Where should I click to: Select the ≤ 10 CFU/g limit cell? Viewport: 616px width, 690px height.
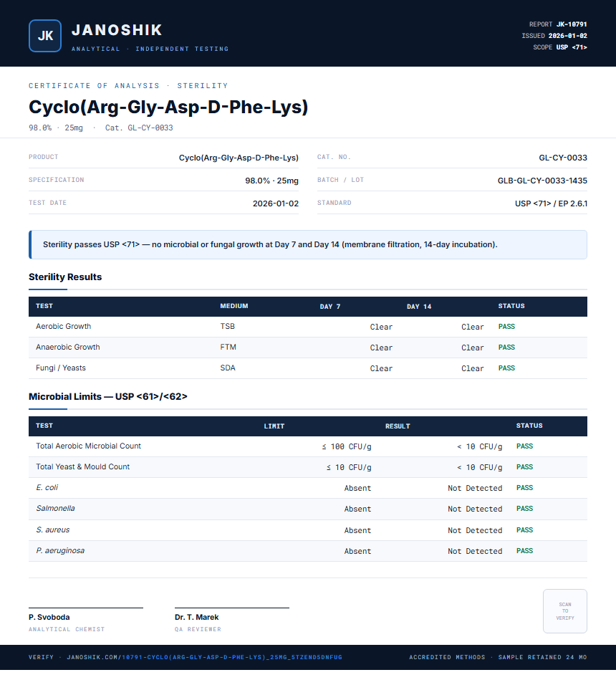tap(349, 467)
